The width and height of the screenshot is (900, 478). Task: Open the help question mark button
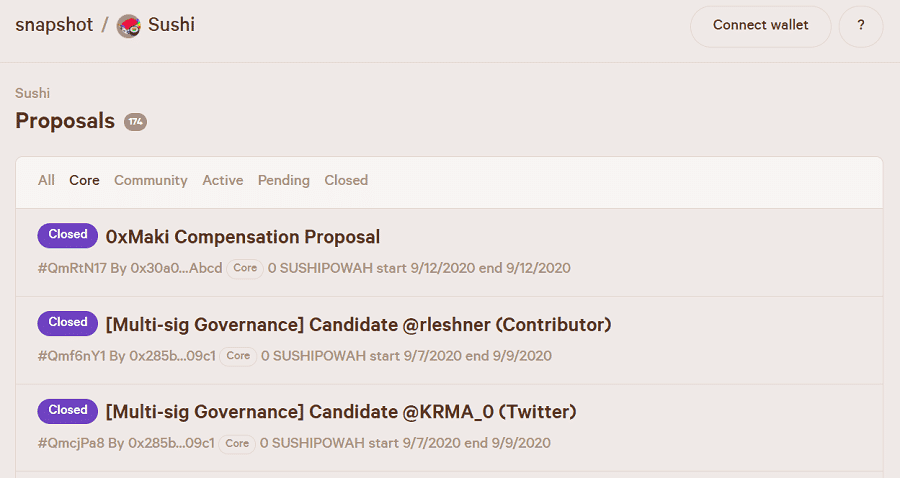[861, 26]
